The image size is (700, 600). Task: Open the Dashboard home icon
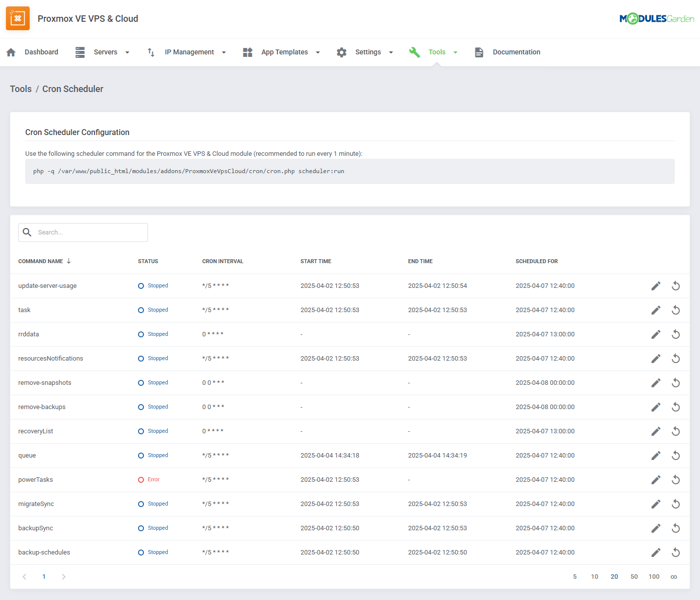(11, 52)
